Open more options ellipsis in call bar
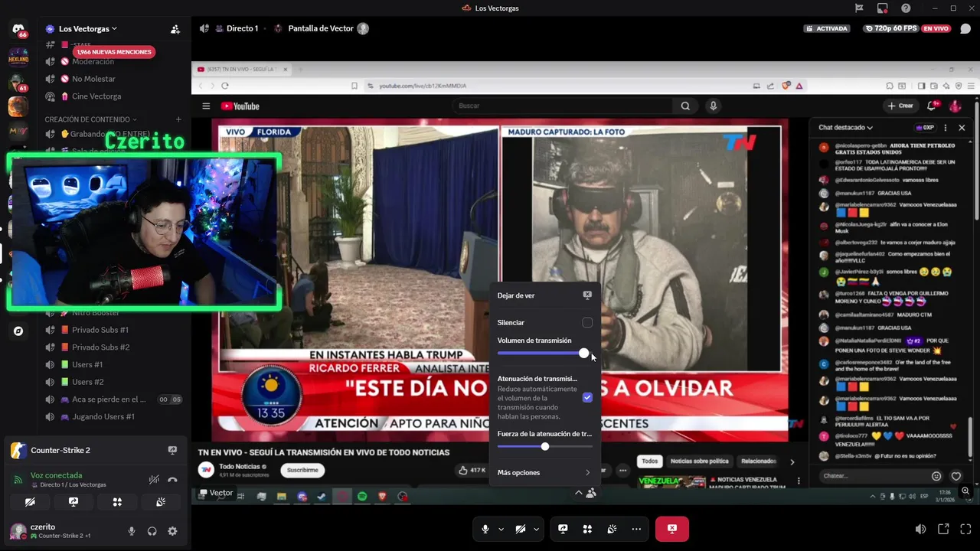This screenshot has height=551, width=980. [636, 529]
